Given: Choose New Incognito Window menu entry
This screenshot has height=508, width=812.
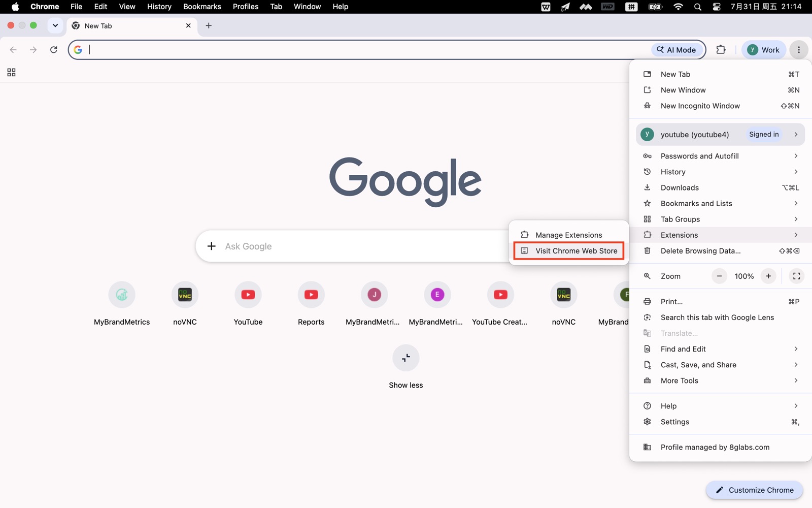Looking at the screenshot, I should 721,106.
